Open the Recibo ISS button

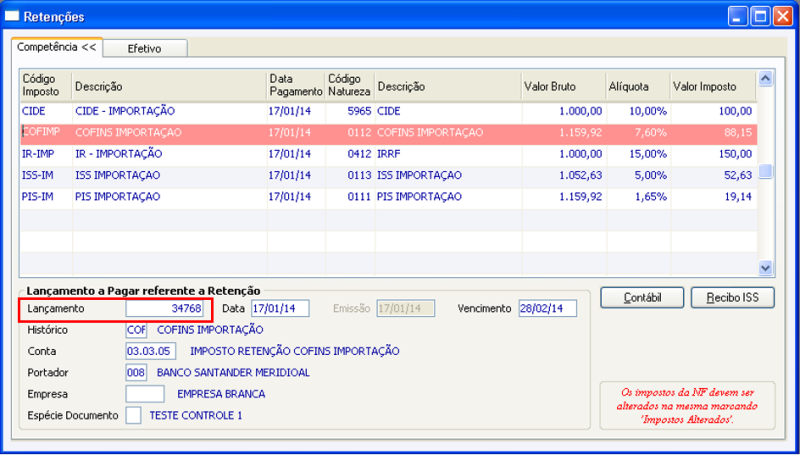(x=733, y=297)
